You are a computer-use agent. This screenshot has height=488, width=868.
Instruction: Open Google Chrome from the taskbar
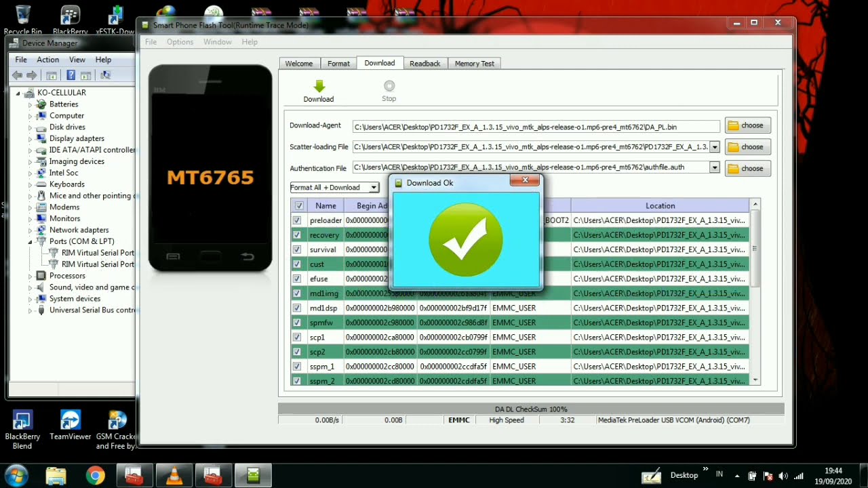(x=96, y=476)
